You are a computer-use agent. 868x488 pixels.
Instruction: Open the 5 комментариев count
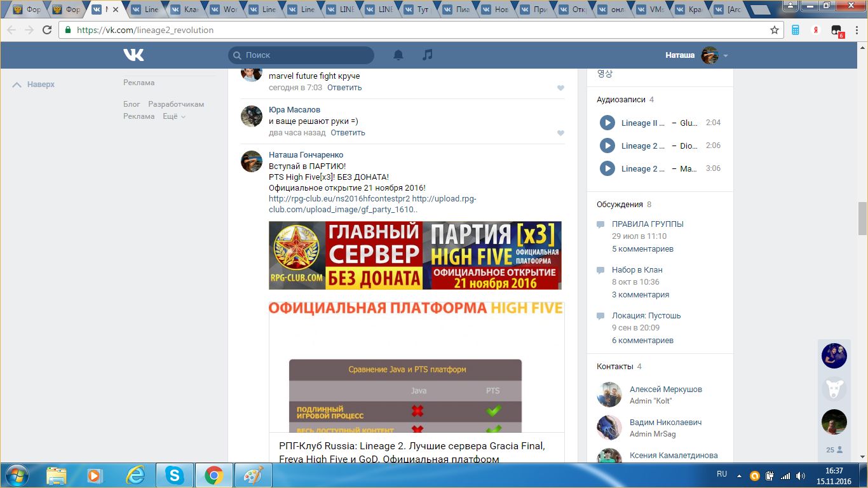pos(642,249)
